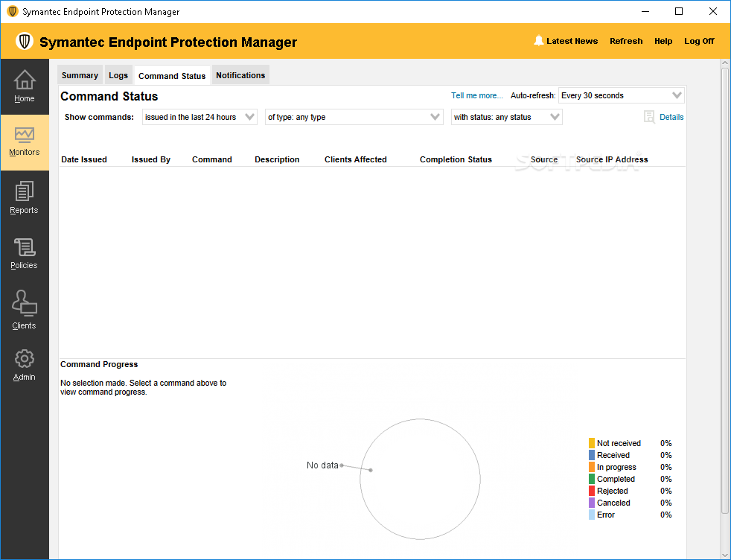Click the title bar shield app icon

tap(13, 11)
